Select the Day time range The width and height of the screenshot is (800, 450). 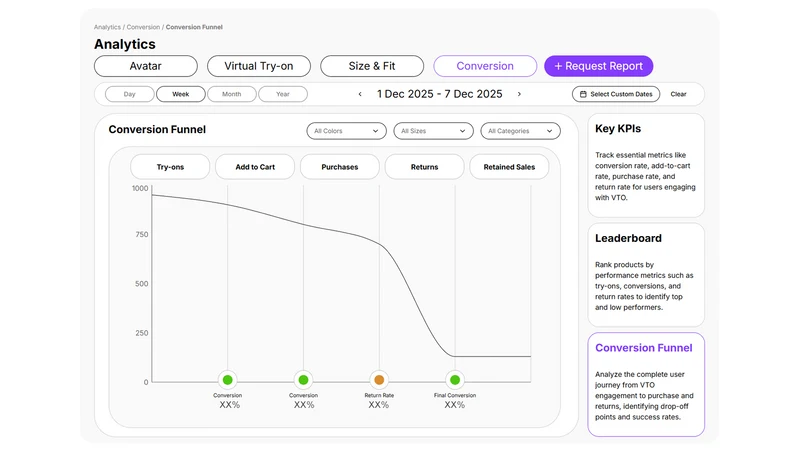pos(130,94)
